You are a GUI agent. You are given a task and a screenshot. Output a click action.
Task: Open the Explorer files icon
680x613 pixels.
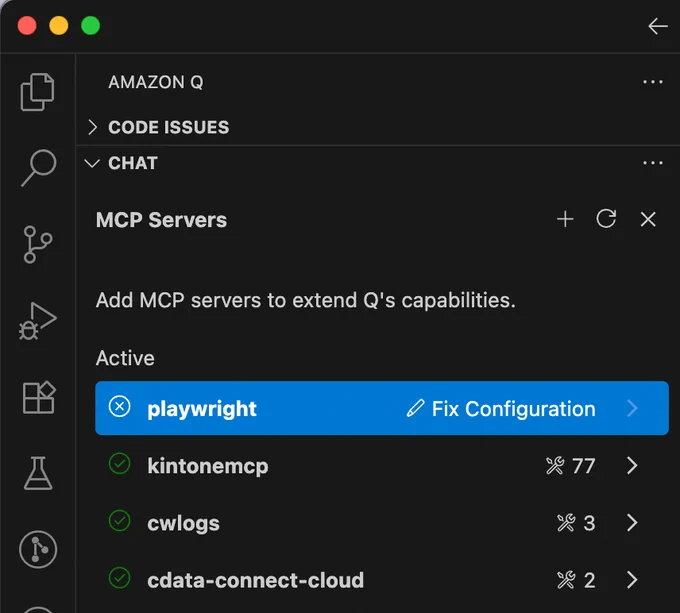[37, 92]
